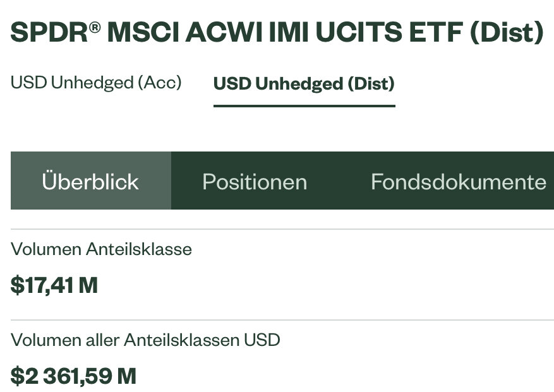The width and height of the screenshot is (554, 392).
Task: Open the Überblick tab
Action: coord(90,182)
